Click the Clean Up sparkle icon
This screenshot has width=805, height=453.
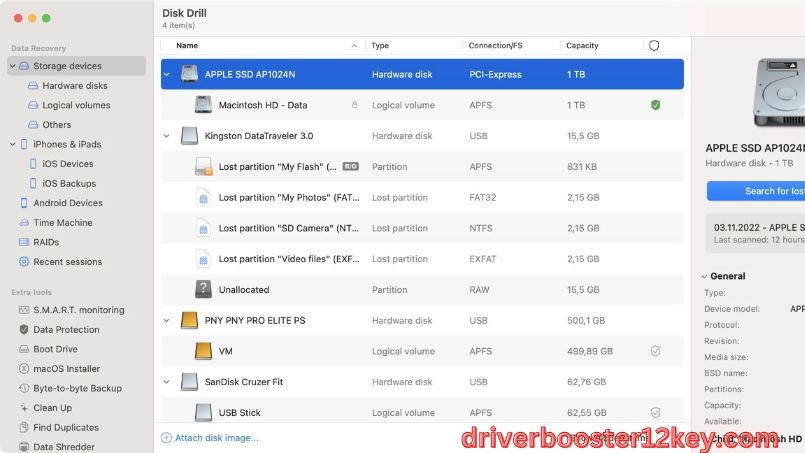24,408
